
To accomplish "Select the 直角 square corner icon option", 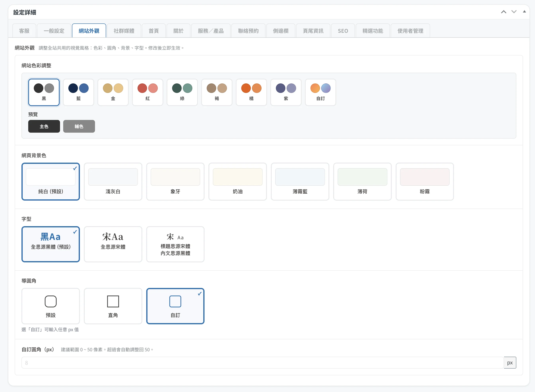I will [113, 306].
